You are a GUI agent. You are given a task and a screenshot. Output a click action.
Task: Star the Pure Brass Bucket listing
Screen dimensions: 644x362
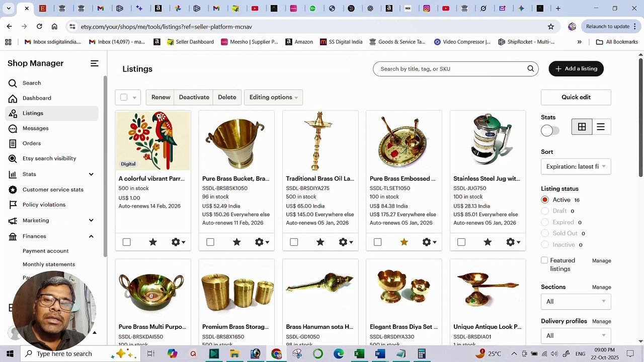(x=237, y=242)
